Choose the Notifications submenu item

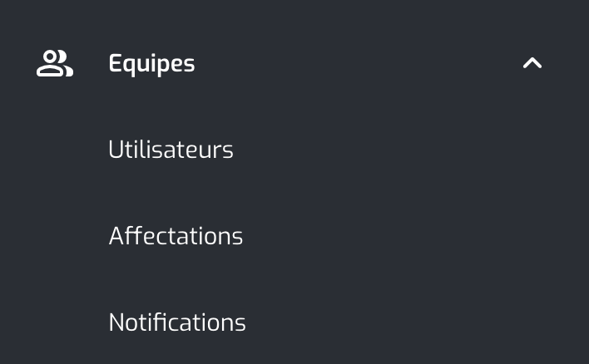(177, 322)
